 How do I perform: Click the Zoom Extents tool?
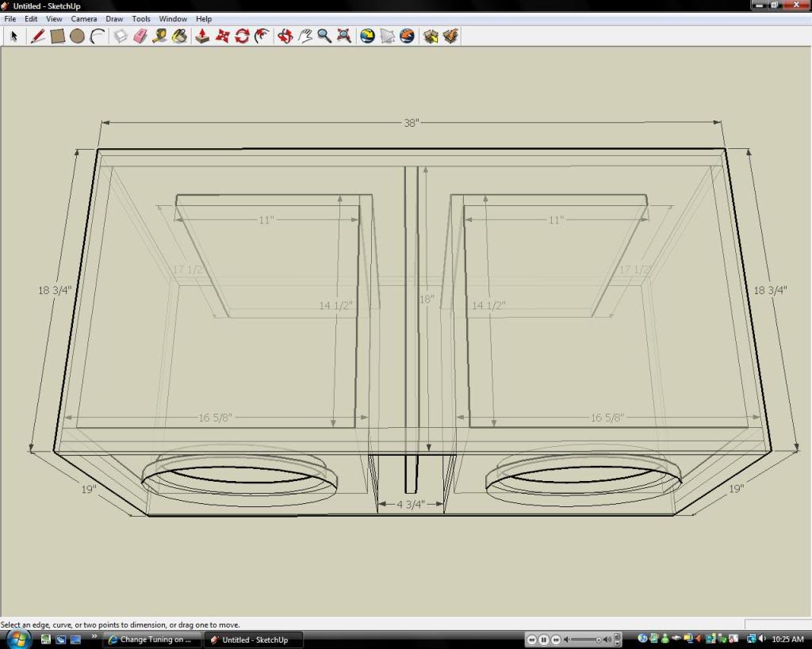[344, 36]
